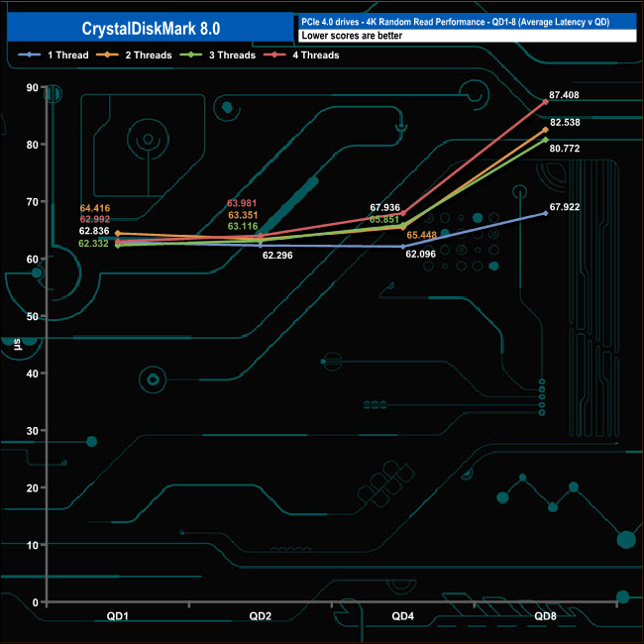The image size is (644, 644).
Task: Click the 65.448 data label
Action: [421, 235]
